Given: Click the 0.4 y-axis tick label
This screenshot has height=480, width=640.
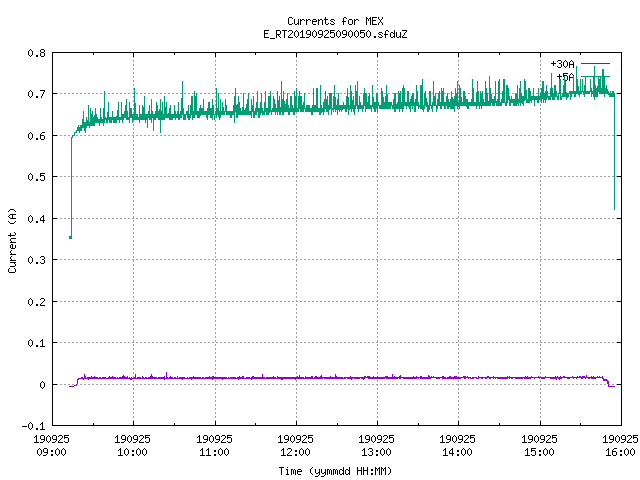Looking at the screenshot, I should [36, 219].
